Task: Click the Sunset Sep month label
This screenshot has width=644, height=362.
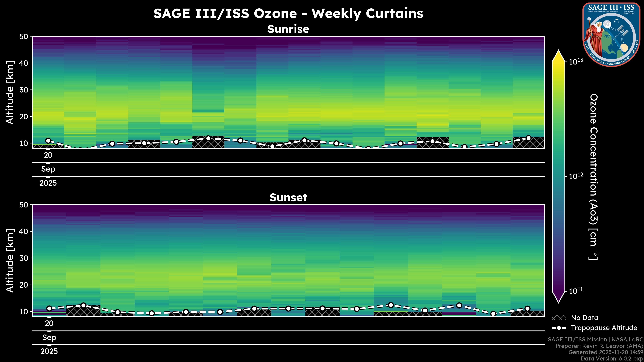Action: [x=49, y=338]
